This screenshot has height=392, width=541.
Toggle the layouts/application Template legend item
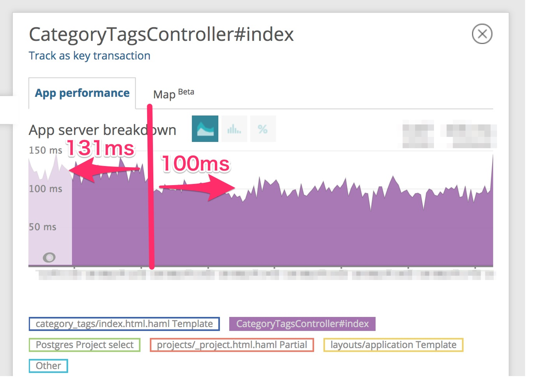click(x=393, y=345)
